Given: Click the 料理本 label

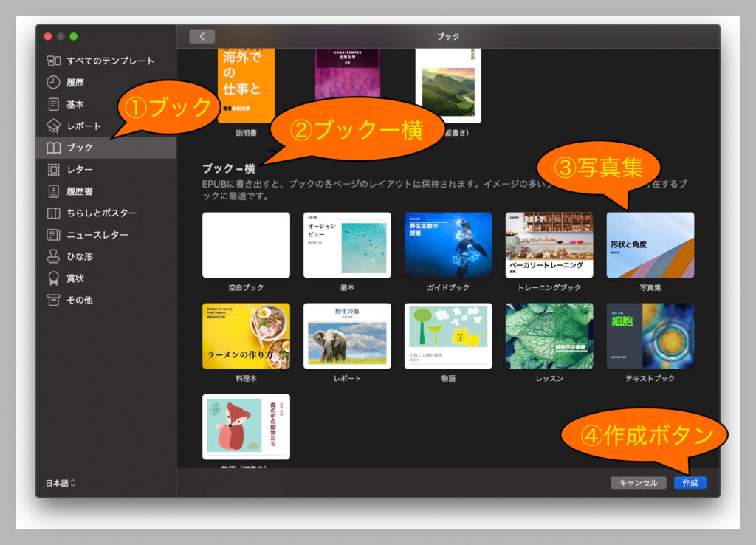Looking at the screenshot, I should tap(246, 379).
